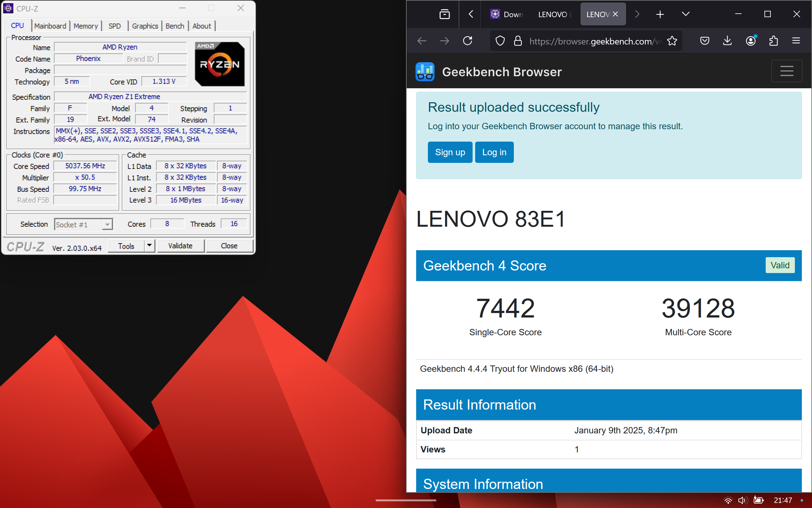Click the Bus Speed 99.75 MHz value
812x508 pixels.
click(x=85, y=189)
